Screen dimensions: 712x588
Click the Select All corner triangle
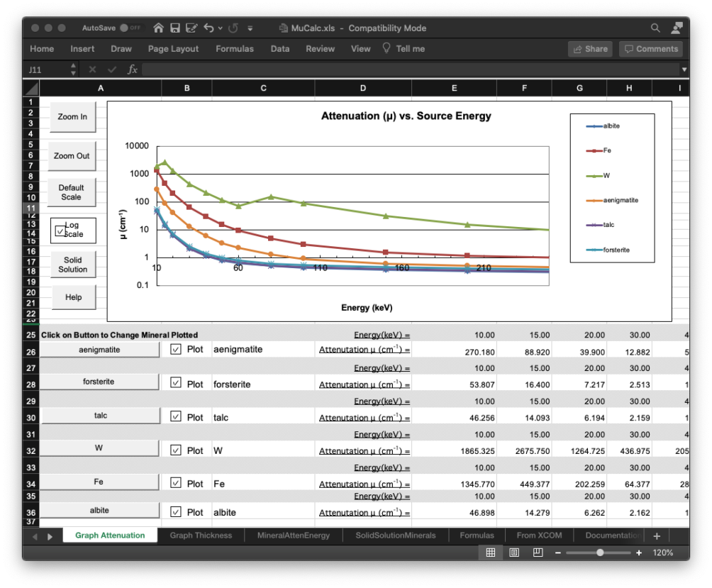pos(31,88)
